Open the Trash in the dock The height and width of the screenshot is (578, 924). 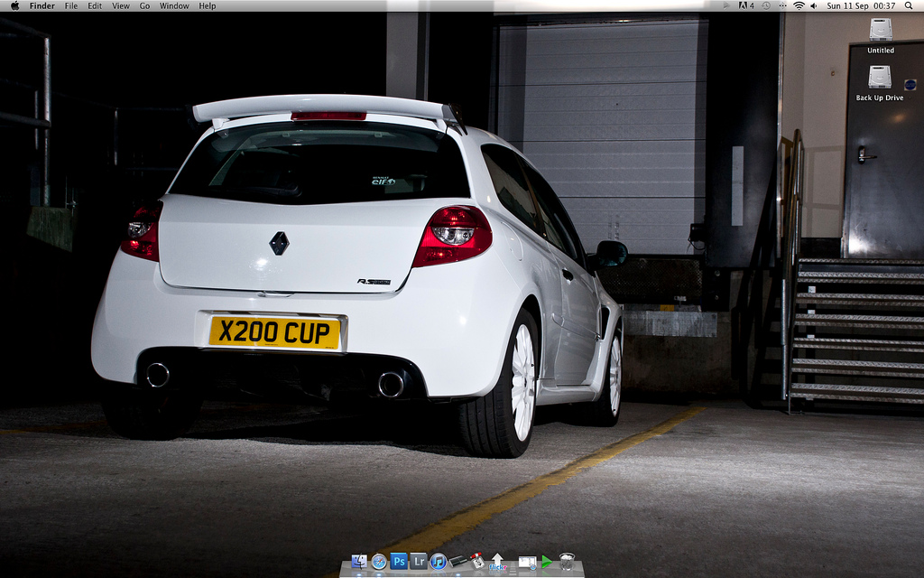pos(567,562)
